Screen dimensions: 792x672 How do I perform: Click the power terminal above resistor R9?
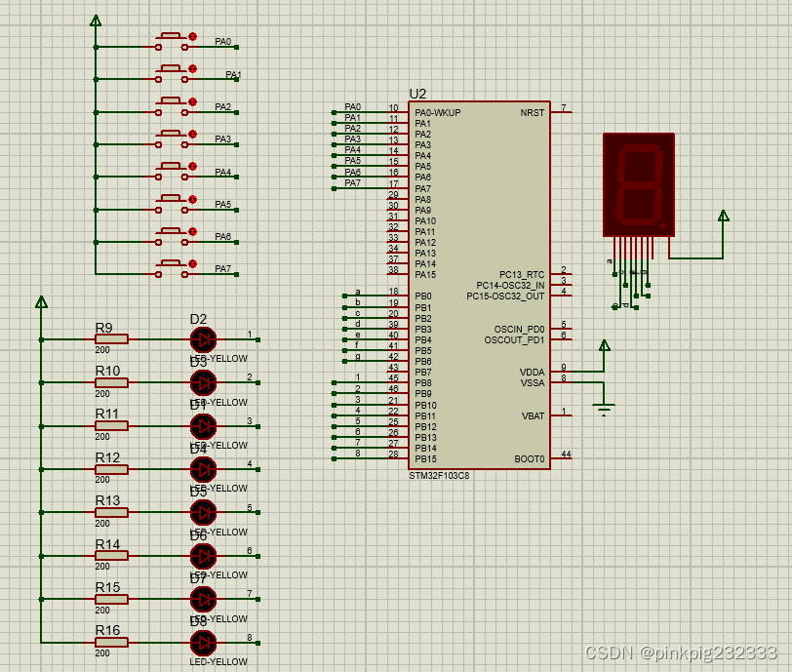point(41,302)
